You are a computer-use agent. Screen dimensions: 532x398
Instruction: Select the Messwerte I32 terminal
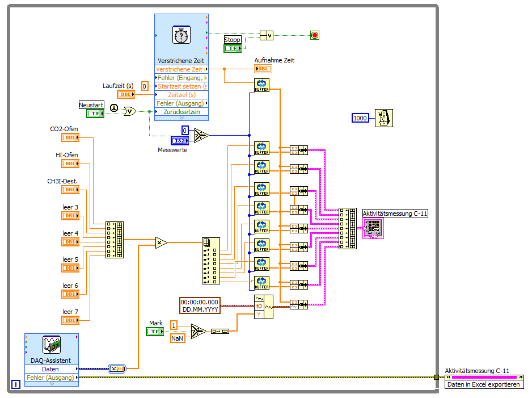[x=179, y=141]
